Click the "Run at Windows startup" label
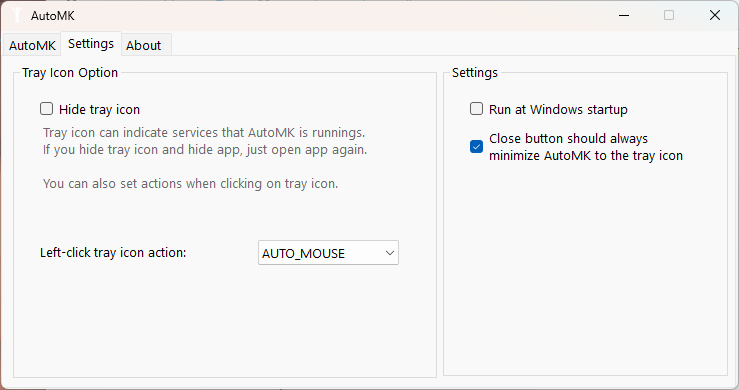Viewport: 739px width, 390px height. coord(558,109)
